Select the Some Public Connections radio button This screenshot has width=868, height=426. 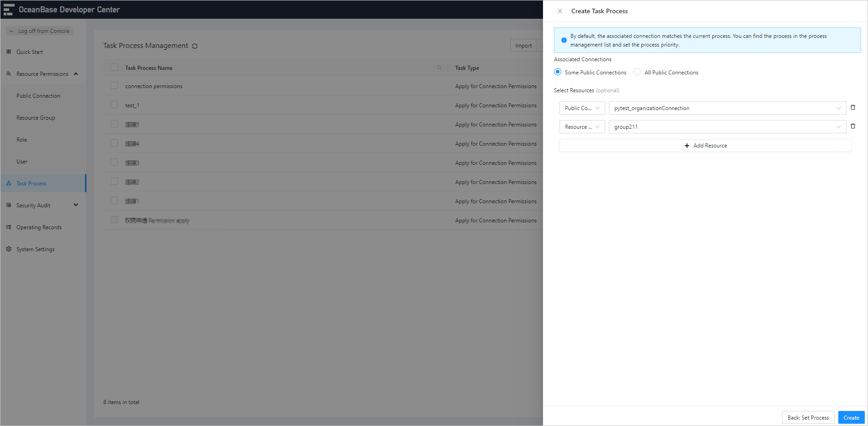557,72
